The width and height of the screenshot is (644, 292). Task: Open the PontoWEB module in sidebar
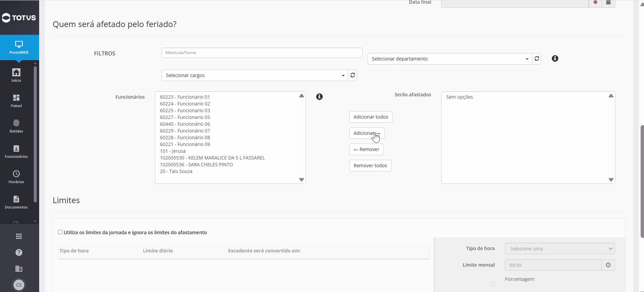click(19, 48)
